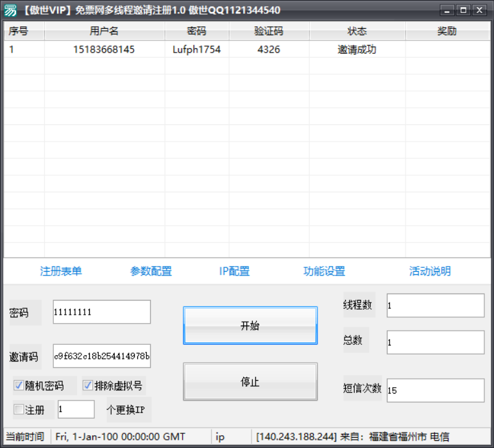Click verification code cell 4326
The width and height of the screenshot is (494, 448).
point(269,49)
